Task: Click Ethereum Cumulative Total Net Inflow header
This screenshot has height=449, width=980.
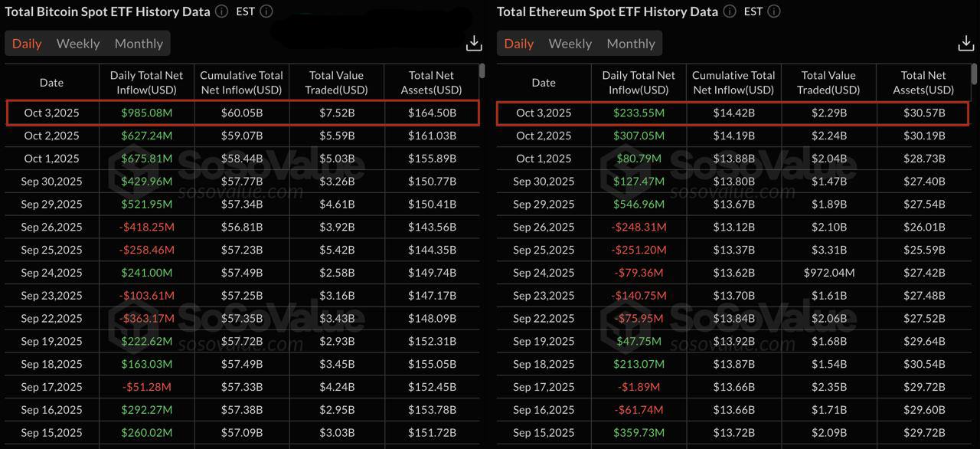Action: click(x=733, y=83)
